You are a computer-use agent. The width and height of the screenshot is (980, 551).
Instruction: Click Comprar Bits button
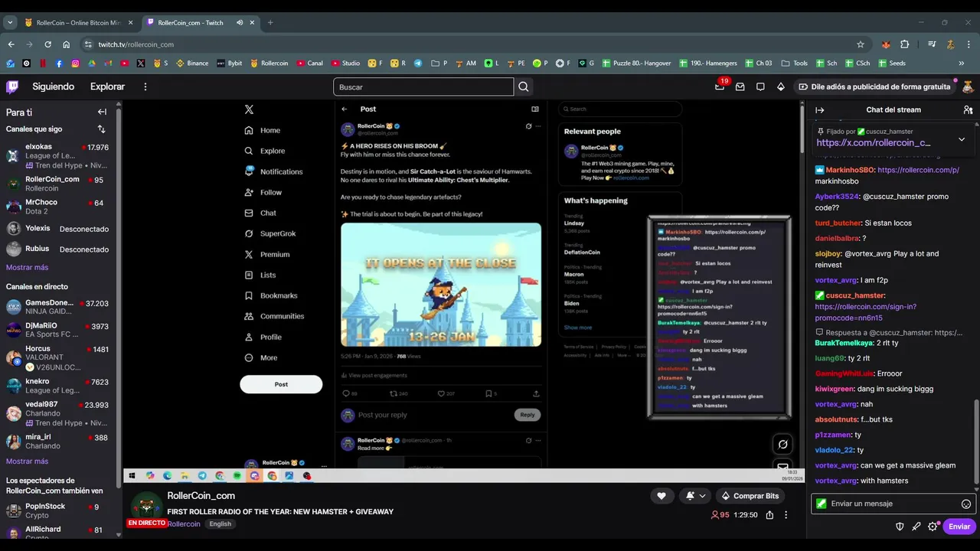click(x=750, y=496)
